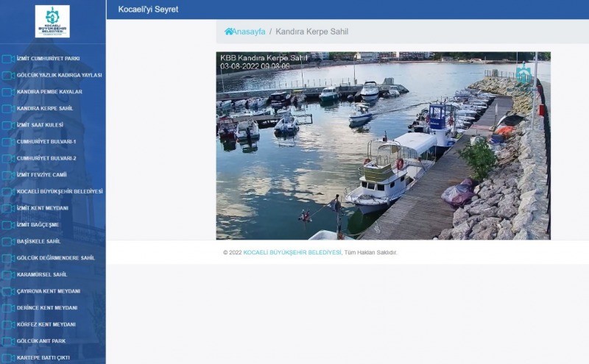Click Kocaeli'yi Seyret header title
Screen dimensions: 589x364
(148, 10)
